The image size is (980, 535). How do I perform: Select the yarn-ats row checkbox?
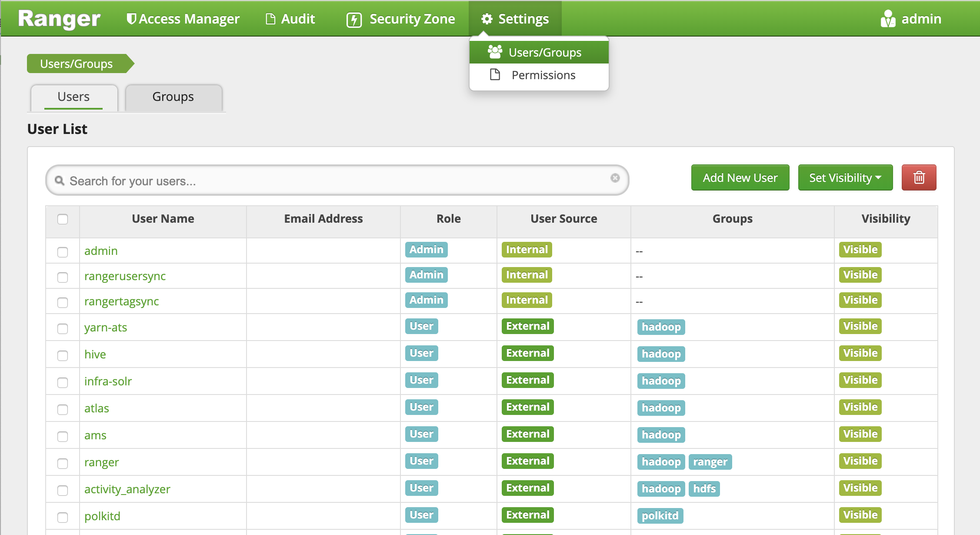(x=63, y=328)
